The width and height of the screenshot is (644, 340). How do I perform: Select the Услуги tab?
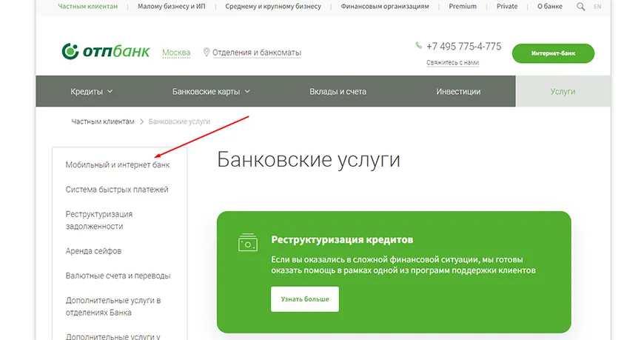point(563,92)
